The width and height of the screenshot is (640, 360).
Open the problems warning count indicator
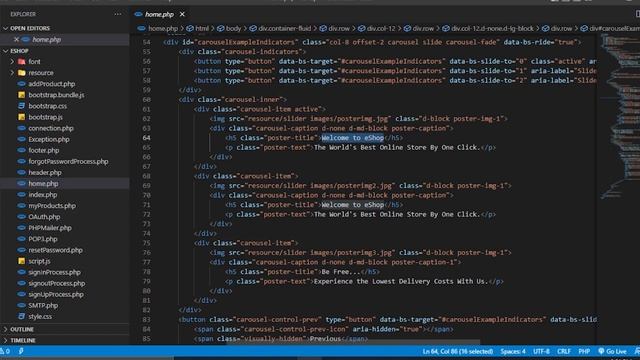tap(5, 351)
